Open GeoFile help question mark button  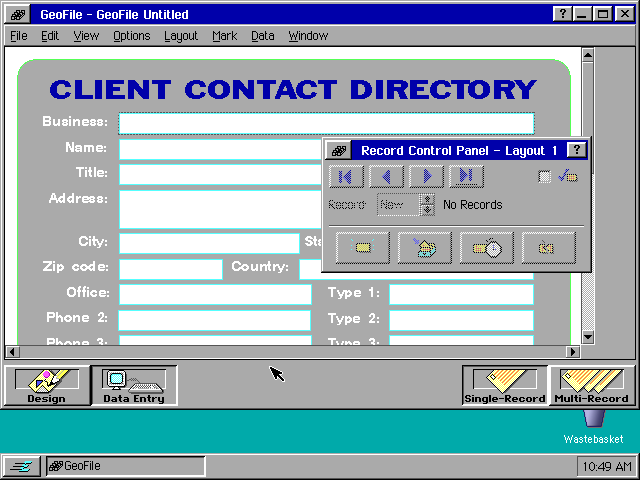tap(563, 14)
